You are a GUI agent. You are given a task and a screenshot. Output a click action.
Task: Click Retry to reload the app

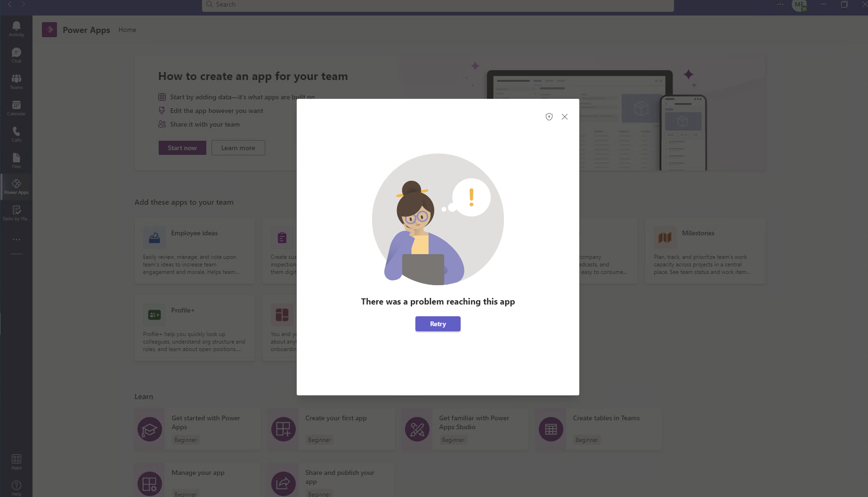coord(438,324)
